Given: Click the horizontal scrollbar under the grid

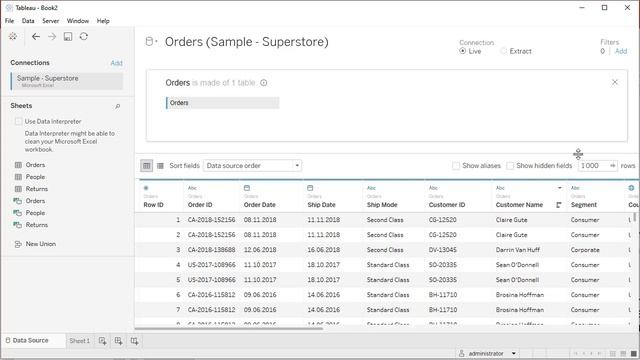Looking at the screenshot, I should pos(229,328).
